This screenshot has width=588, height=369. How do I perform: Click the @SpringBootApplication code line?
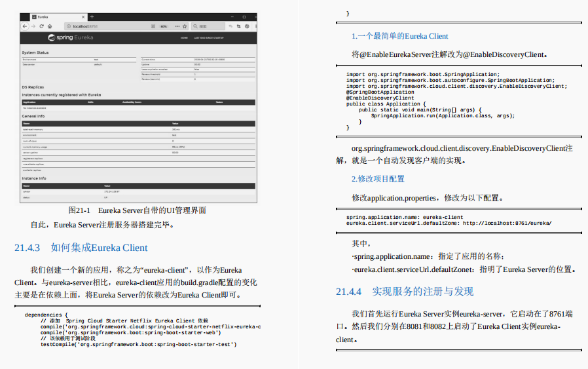(x=380, y=92)
